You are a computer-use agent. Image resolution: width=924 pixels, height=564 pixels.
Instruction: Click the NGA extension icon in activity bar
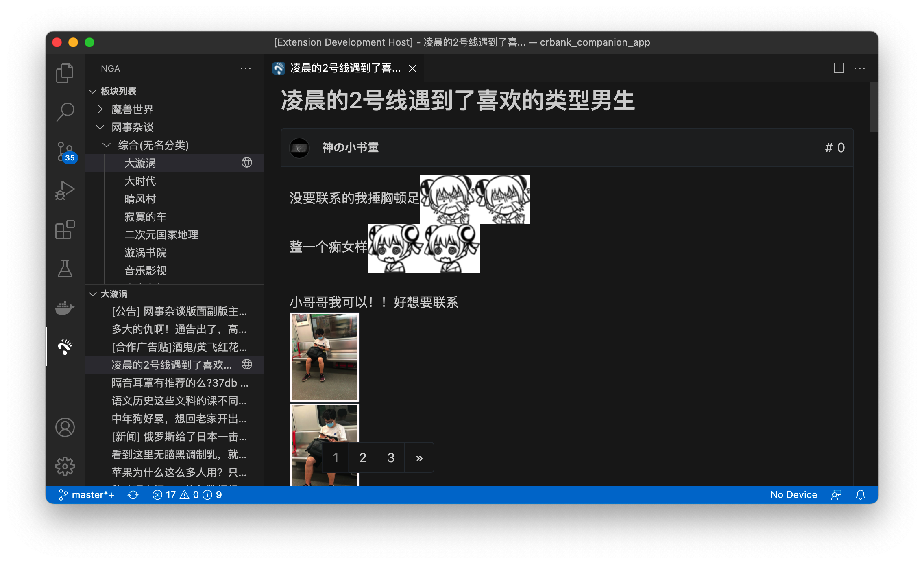65,347
